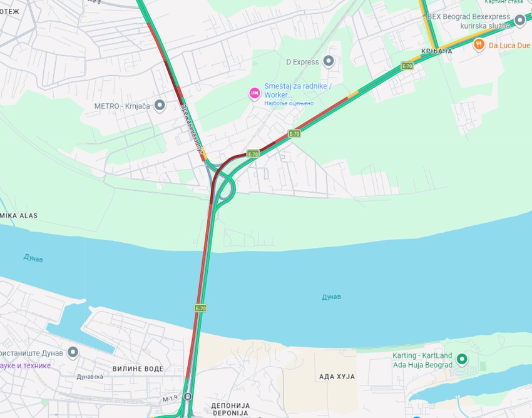Click the Зрењанински пут road name
The height and width of the screenshot is (418, 532).
coord(192,130)
